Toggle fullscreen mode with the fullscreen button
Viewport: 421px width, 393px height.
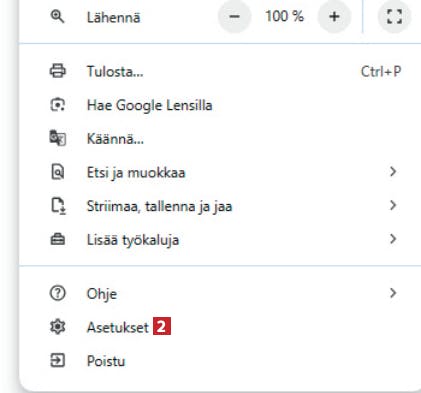point(394,16)
